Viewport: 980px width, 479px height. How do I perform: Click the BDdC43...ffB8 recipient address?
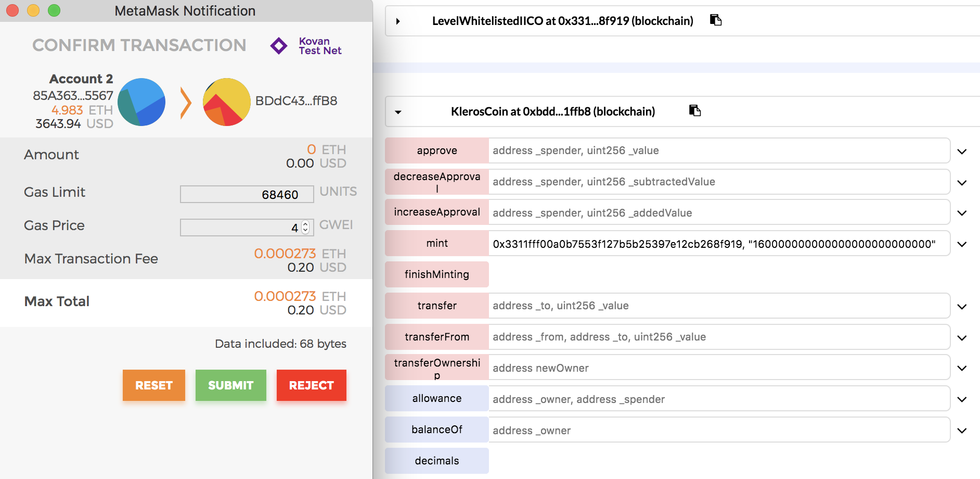[x=296, y=101]
